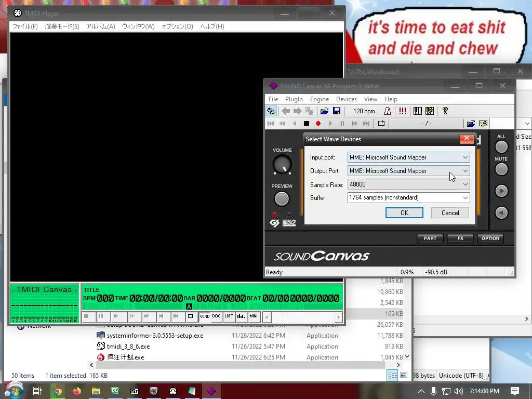532x399 pixels.
Task: Click the keyboard configuration icon with wrench
Action: (430, 111)
